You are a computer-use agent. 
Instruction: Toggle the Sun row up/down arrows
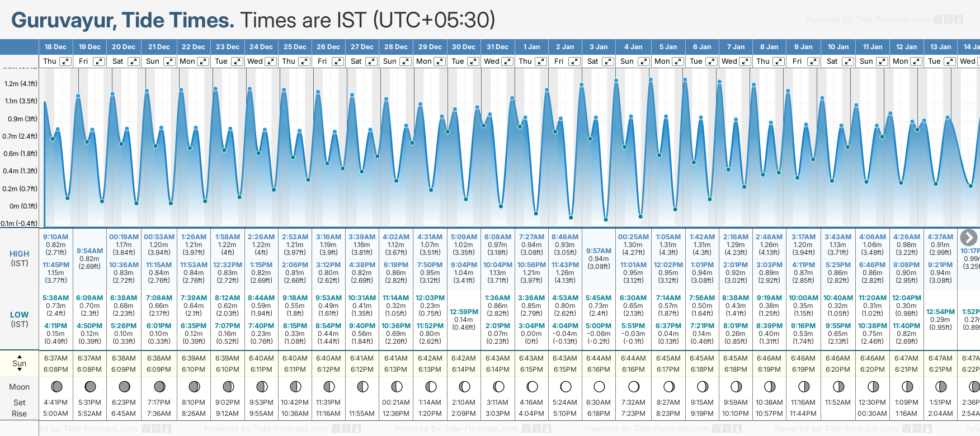[x=20, y=363]
